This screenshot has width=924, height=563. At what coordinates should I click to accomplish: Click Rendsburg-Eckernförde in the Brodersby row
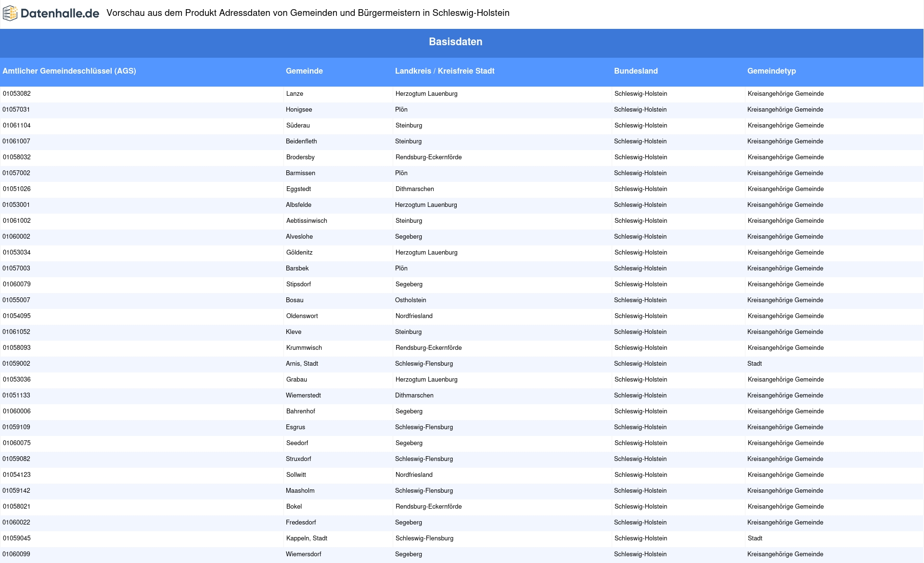[428, 157]
